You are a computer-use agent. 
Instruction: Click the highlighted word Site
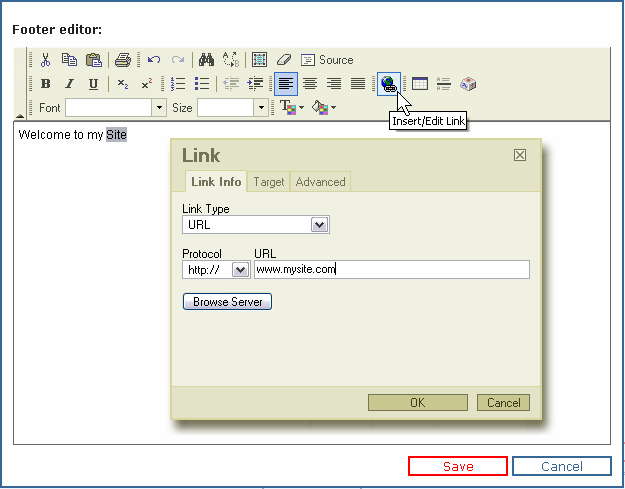[x=116, y=135]
